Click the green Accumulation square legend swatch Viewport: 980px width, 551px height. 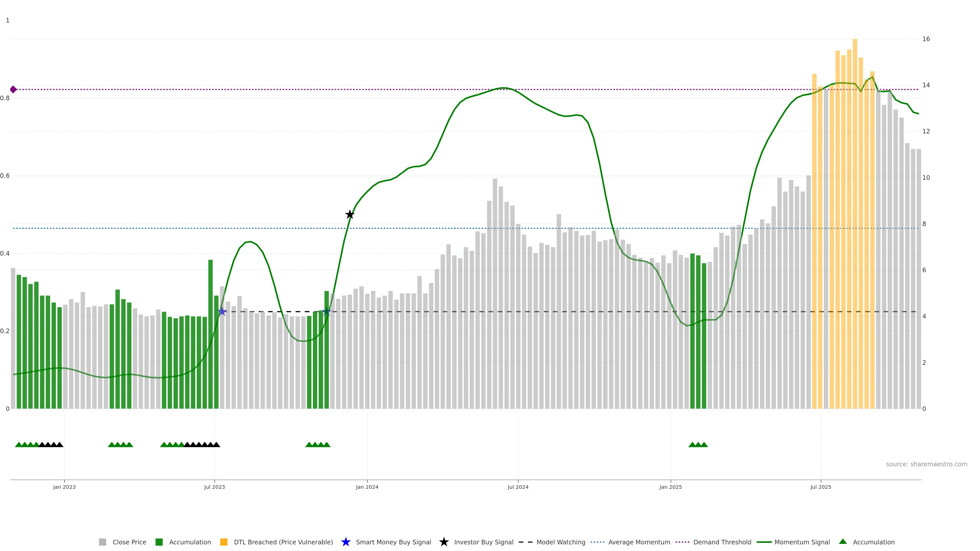tap(159, 542)
